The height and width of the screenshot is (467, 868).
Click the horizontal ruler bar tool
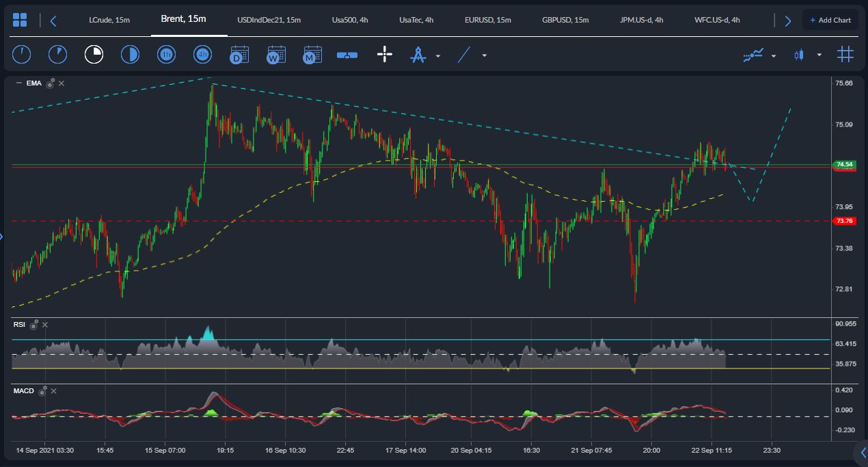(x=347, y=55)
